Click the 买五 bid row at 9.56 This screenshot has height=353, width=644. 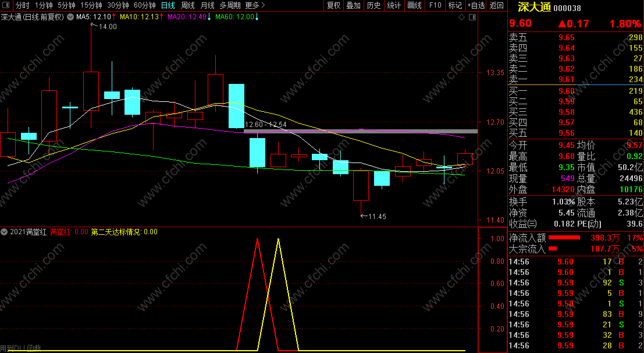[576, 133]
